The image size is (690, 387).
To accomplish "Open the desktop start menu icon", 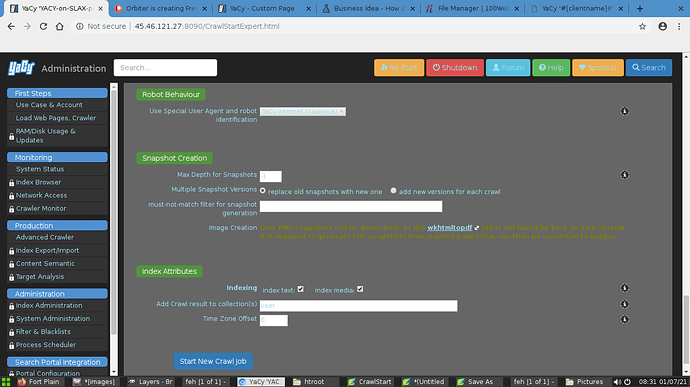I will pos(6,382).
